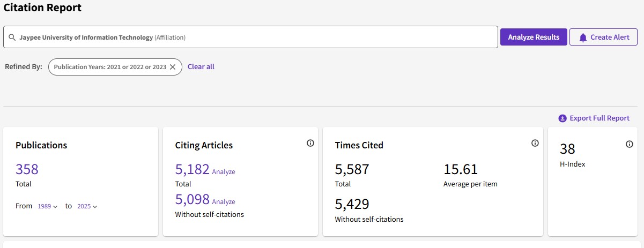Click the 5,182 citing articles total

[192, 169]
